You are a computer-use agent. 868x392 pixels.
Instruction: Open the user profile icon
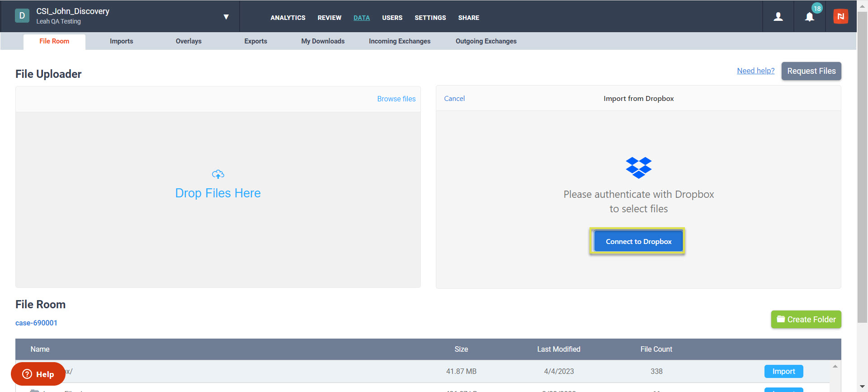coord(778,17)
